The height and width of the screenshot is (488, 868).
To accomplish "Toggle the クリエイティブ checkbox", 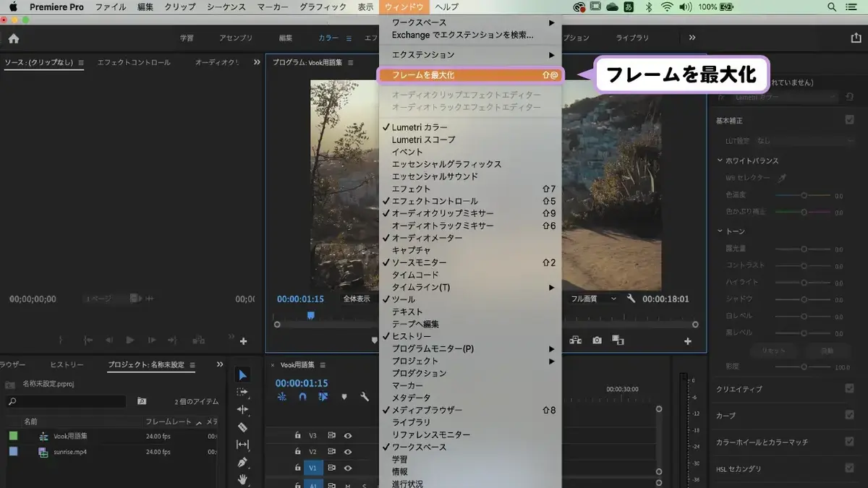I will point(849,388).
